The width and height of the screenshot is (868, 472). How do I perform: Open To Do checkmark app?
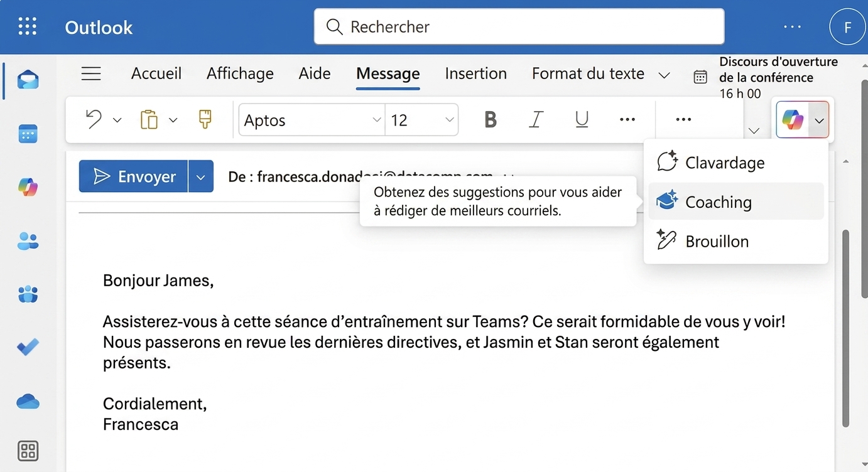[x=28, y=347]
